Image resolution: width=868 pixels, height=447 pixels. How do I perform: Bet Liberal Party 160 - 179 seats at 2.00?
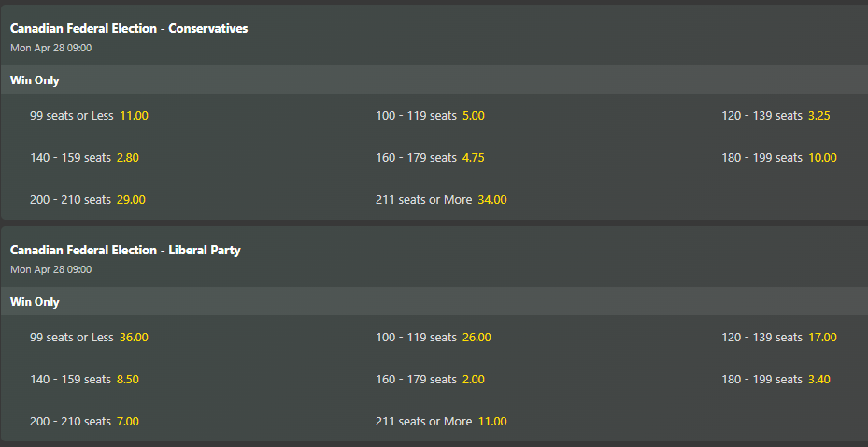[x=473, y=380]
